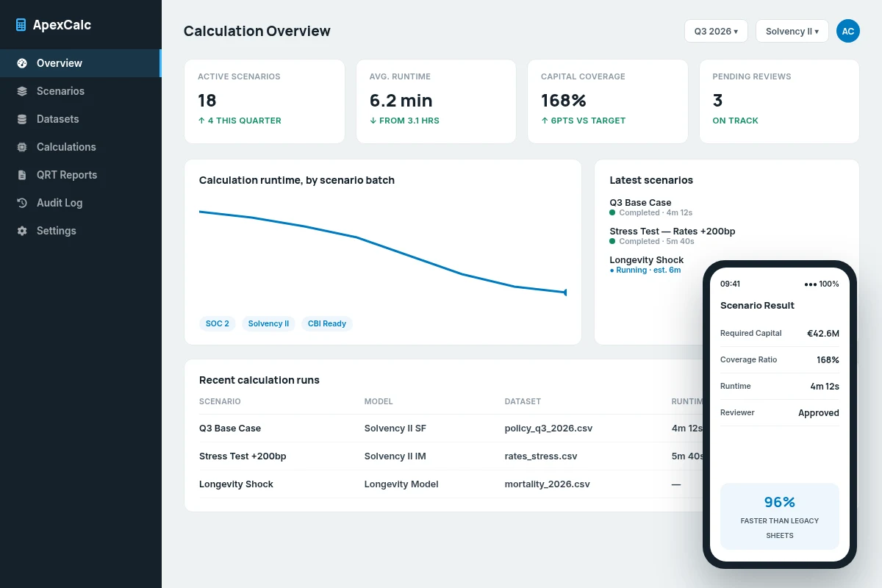Viewport: 882px width, 588px height.
Task: Click the Solvency II IM model cell
Action: (395, 456)
